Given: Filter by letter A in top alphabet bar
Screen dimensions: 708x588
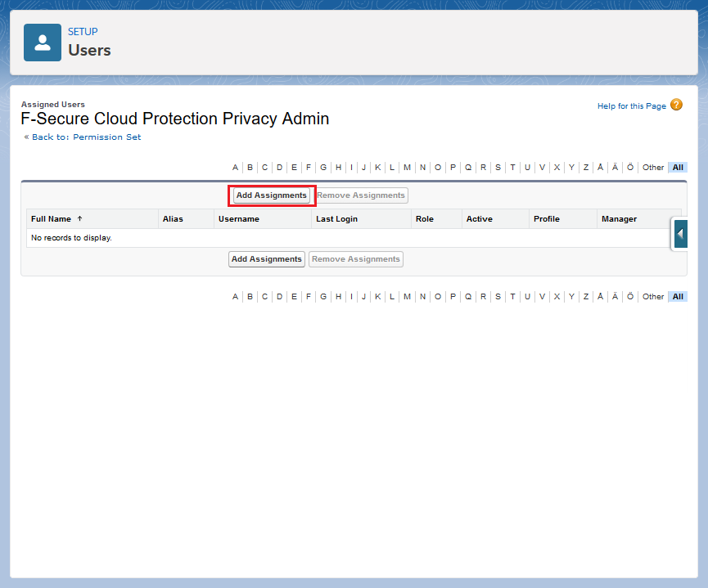Looking at the screenshot, I should point(235,168).
